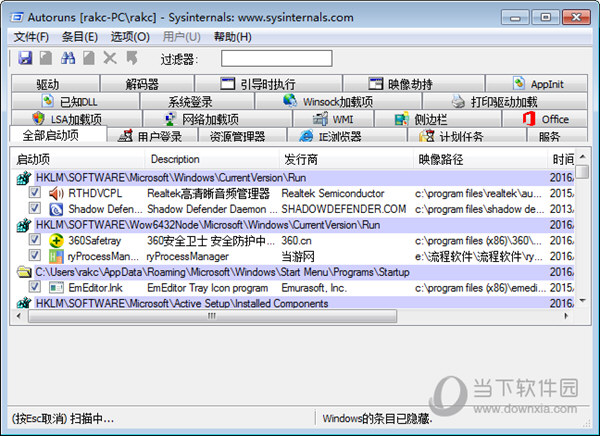Open the 条目(E) menu
The image size is (600, 436).
click(80, 37)
